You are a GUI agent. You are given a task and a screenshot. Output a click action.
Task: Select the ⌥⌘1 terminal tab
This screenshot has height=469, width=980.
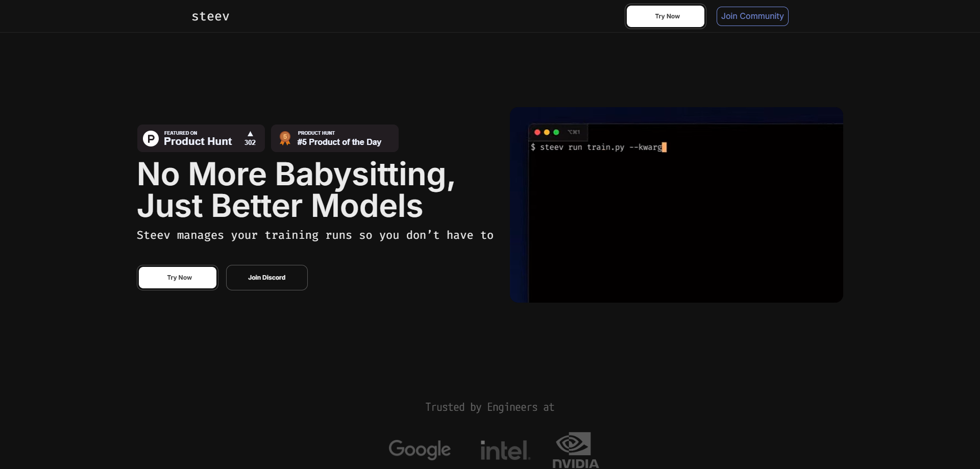coord(574,132)
